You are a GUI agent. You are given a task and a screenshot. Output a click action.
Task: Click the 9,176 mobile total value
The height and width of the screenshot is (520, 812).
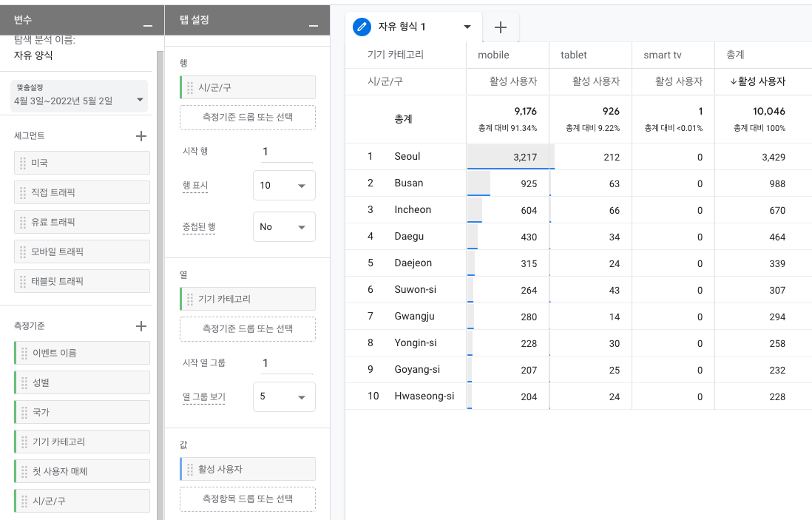click(526, 112)
